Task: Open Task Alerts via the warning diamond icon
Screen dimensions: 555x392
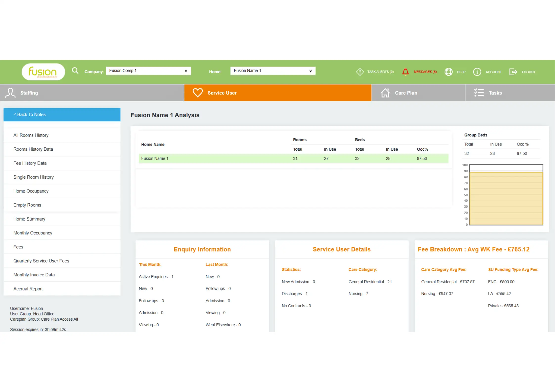Action: click(360, 72)
